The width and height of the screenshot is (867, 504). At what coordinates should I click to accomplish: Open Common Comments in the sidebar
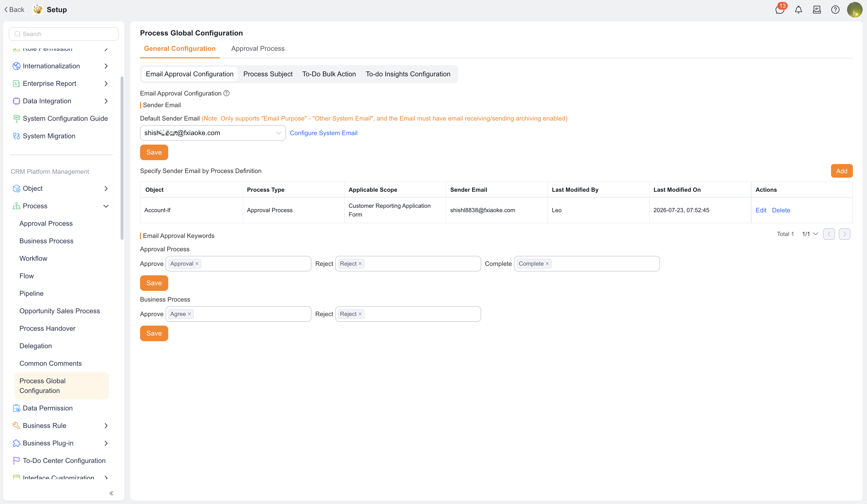[x=51, y=363]
